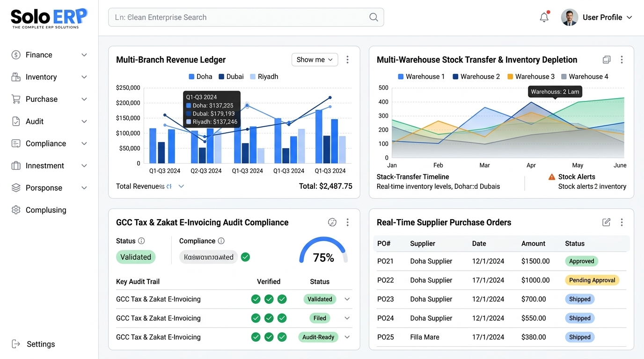Expand the Validated audit trail row
Image resolution: width=644 pixels, height=359 pixels.
point(347,299)
